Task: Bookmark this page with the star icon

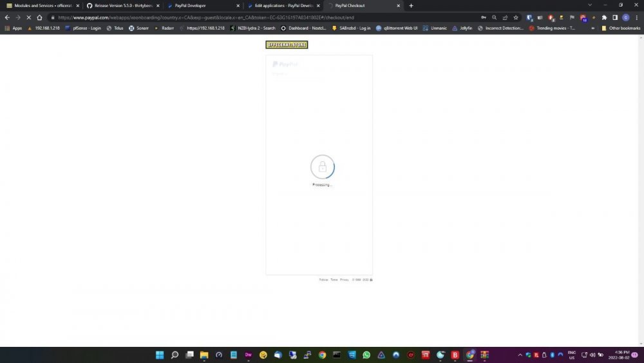Action: tap(516, 17)
